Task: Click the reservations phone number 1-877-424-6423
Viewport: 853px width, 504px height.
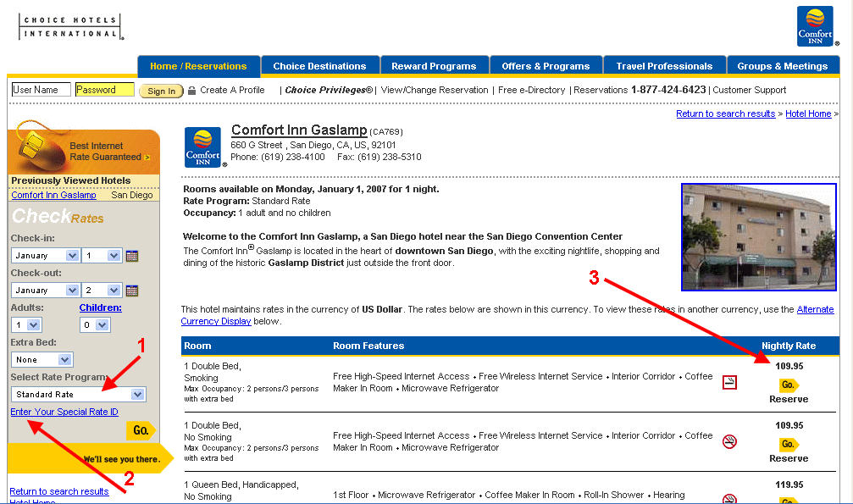Action: [x=668, y=90]
